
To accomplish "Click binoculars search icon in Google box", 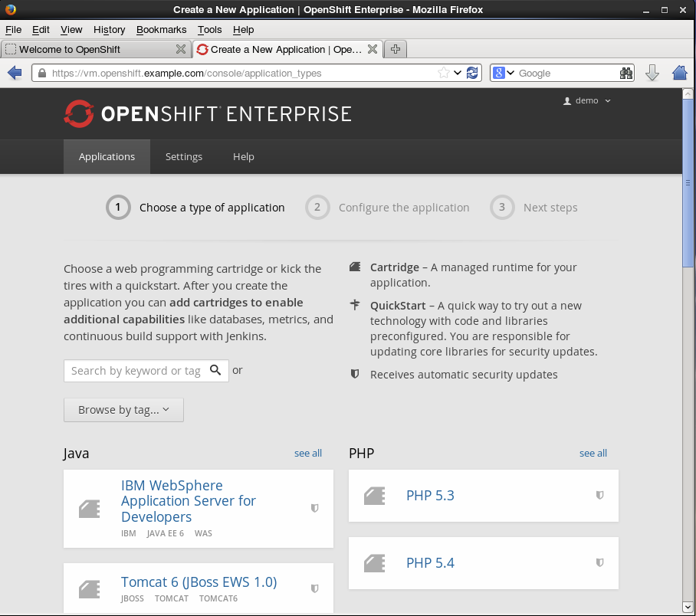I will [626, 74].
